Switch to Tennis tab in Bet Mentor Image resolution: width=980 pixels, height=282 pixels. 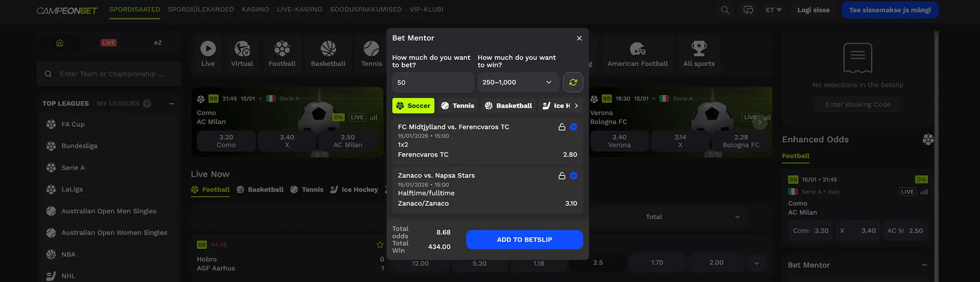tap(457, 106)
